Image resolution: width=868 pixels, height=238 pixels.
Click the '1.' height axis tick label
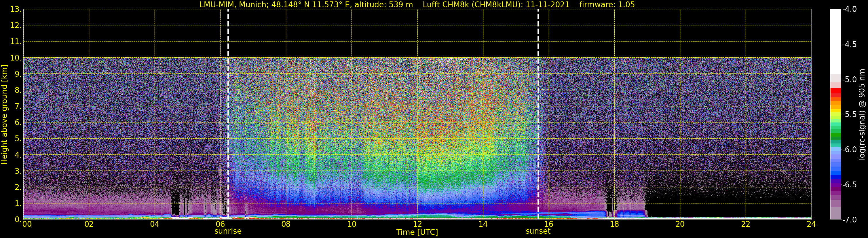tap(18, 204)
